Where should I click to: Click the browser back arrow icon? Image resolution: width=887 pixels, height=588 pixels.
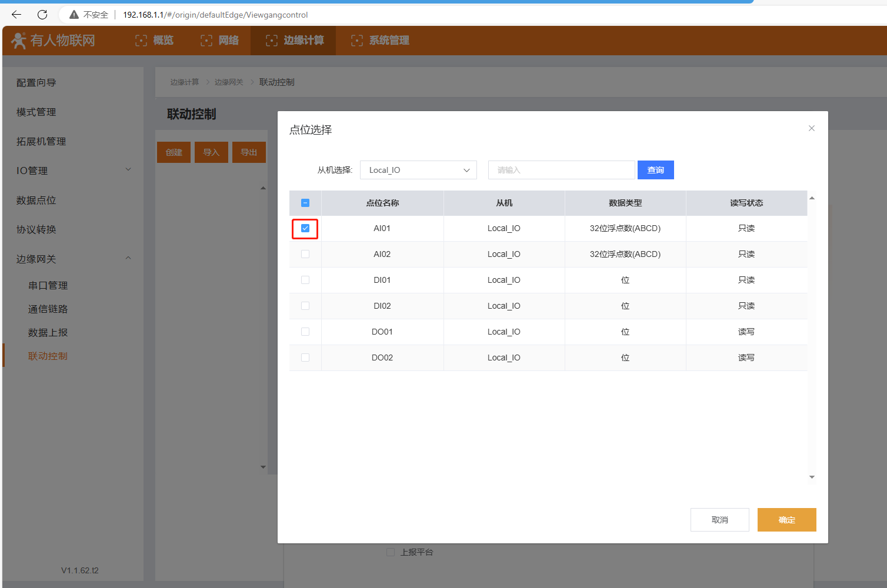16,15
